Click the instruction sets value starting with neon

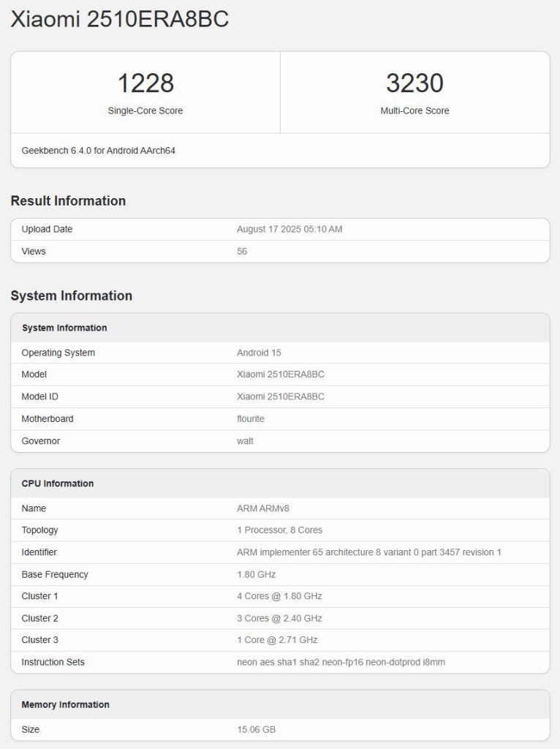341,662
